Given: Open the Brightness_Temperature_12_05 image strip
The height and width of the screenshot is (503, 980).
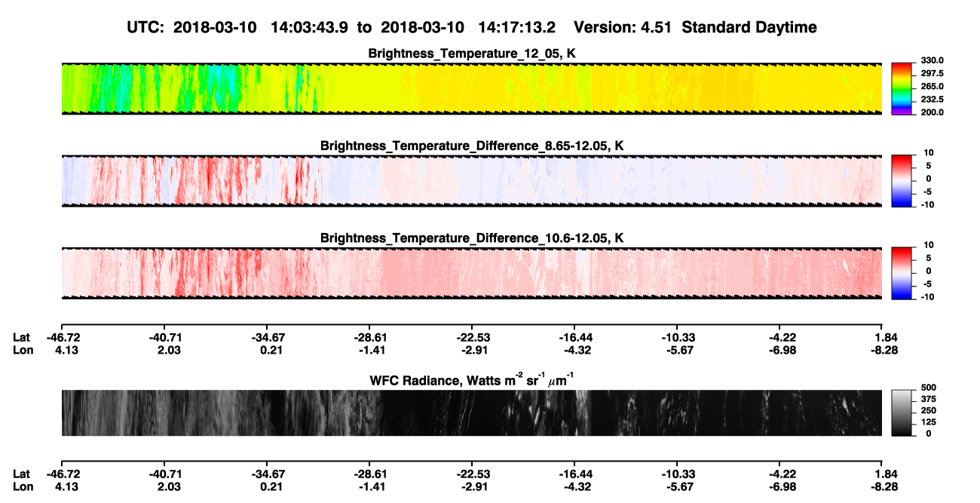Looking at the screenshot, I should pyautogui.click(x=472, y=89).
